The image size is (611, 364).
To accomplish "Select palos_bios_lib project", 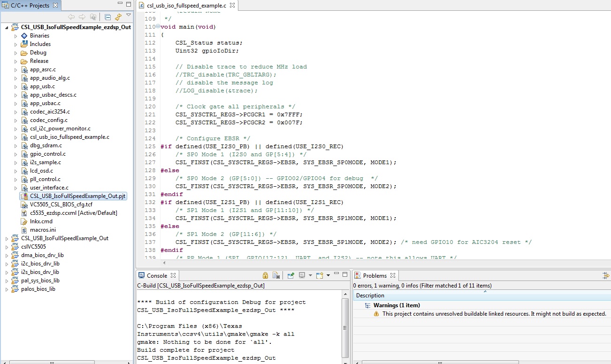I will (x=38, y=289).
